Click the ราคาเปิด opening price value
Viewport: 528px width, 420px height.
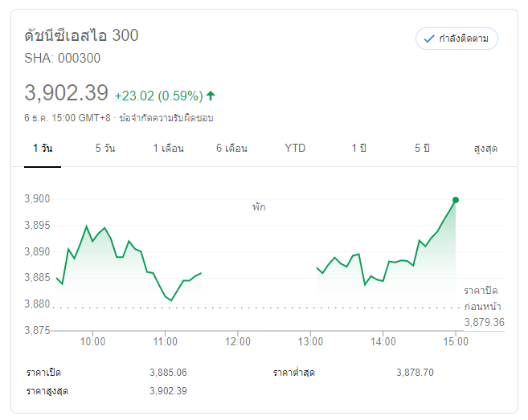click(x=168, y=373)
